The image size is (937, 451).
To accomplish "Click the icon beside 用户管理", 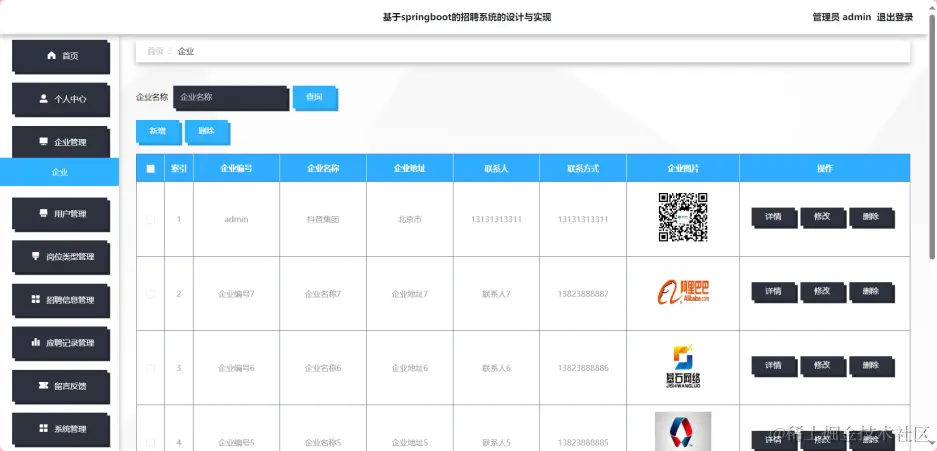I will pyautogui.click(x=44, y=213).
